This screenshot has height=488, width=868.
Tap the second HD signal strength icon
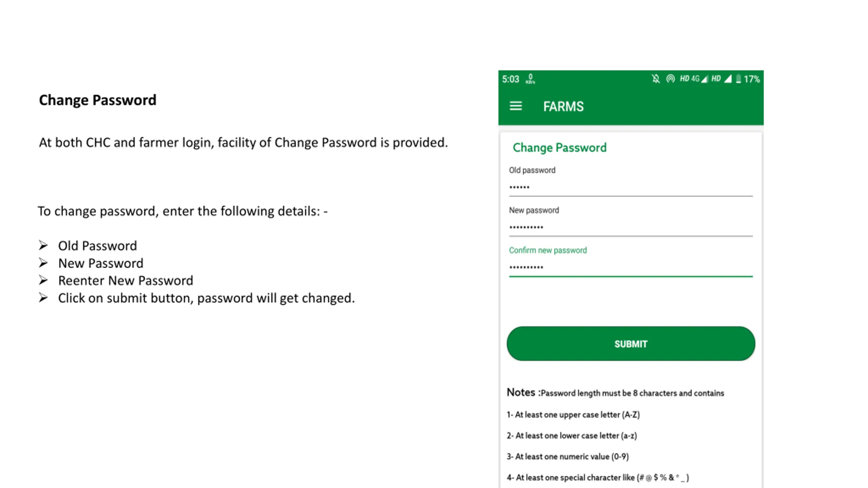[x=721, y=79]
